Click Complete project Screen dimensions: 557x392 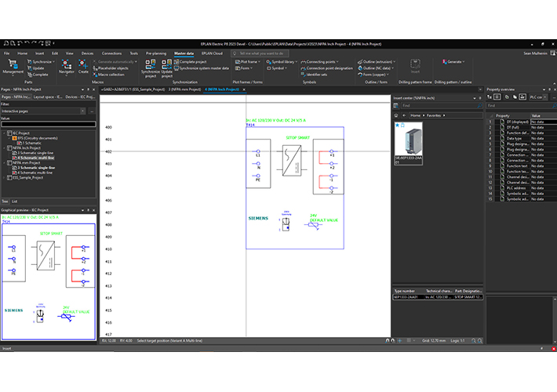[x=191, y=62]
